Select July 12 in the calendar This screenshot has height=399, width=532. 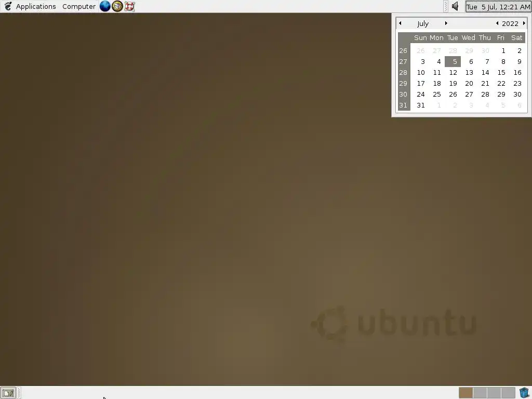[x=453, y=72]
